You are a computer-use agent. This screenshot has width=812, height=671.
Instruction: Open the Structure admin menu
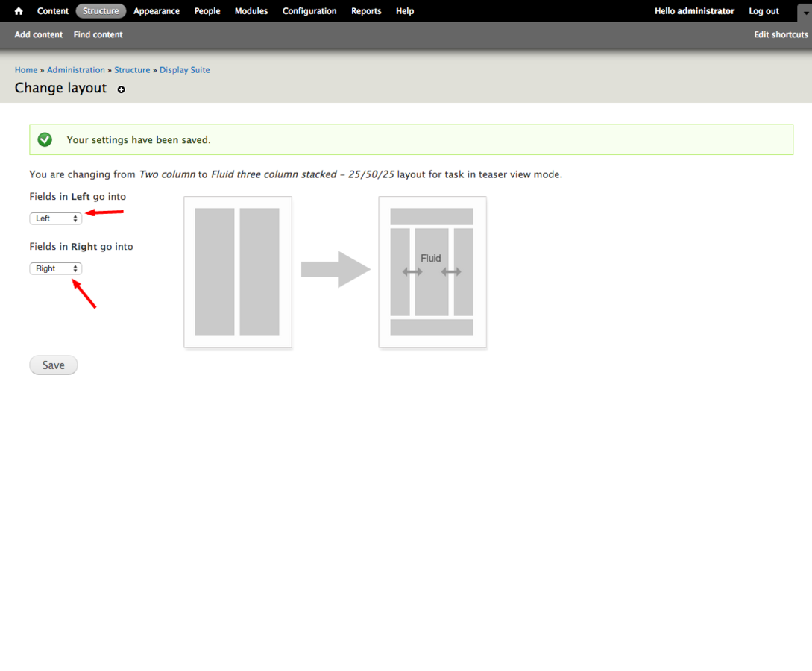101,11
